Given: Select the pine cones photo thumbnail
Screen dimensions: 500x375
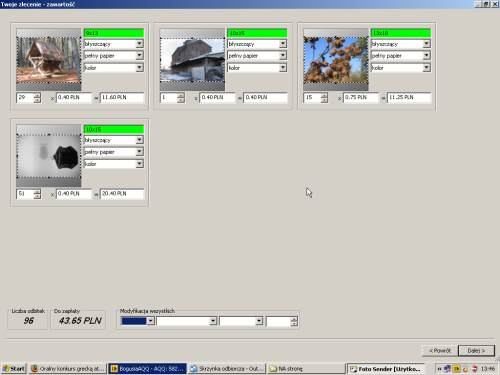Looking at the screenshot, I should (336, 60).
